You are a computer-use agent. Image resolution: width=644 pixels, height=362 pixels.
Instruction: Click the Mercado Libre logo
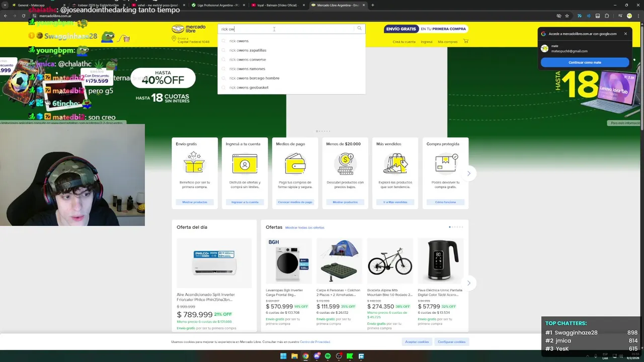point(189,29)
